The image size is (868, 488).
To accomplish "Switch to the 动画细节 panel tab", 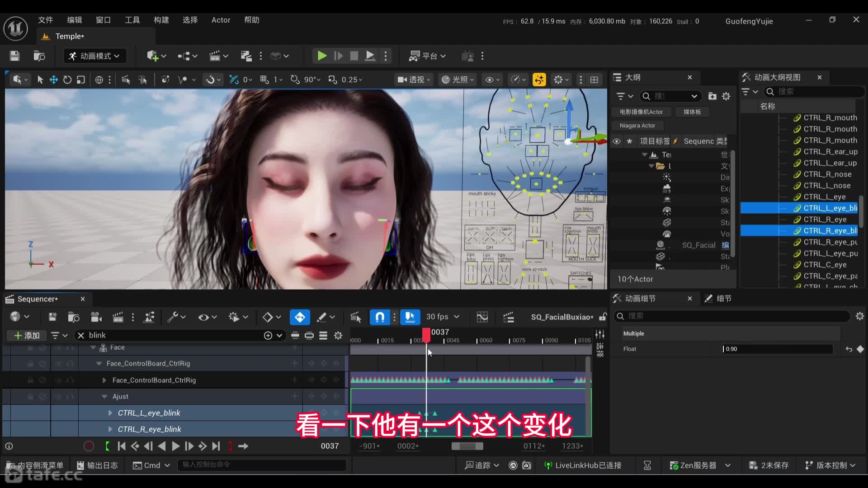I will 641,298.
